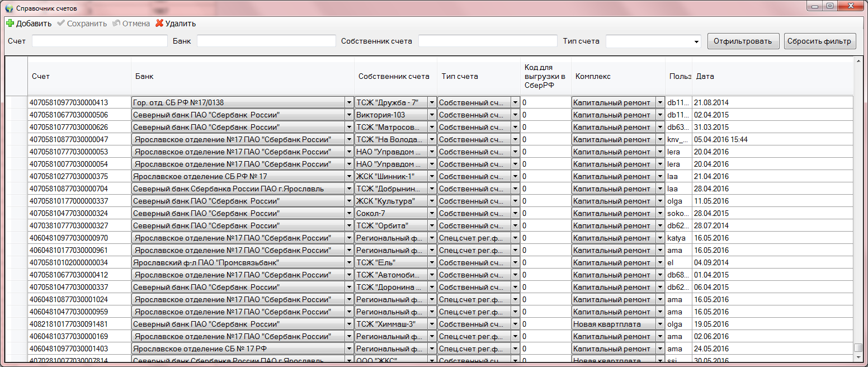Click the Справочник счетов window title icon
868x367 pixels.
click(9, 8)
